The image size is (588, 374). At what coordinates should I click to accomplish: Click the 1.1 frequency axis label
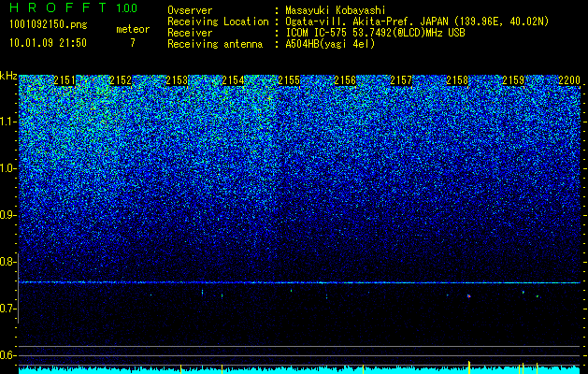[x=8, y=122]
